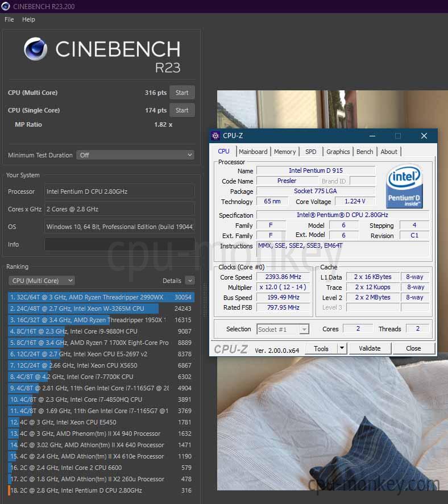
Task: Switch to the About tab in CPU-Z
Action: (389, 152)
